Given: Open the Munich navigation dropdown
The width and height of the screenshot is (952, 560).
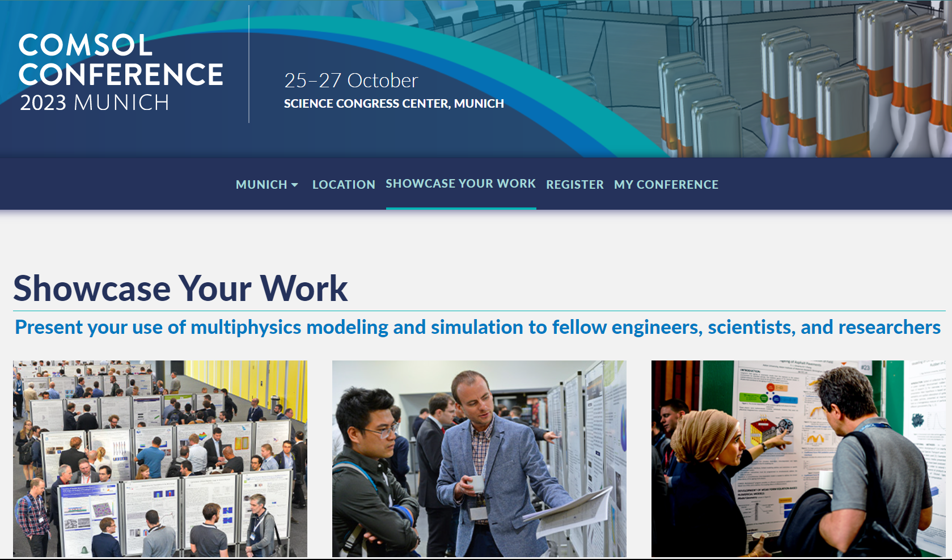Looking at the screenshot, I should coord(261,185).
